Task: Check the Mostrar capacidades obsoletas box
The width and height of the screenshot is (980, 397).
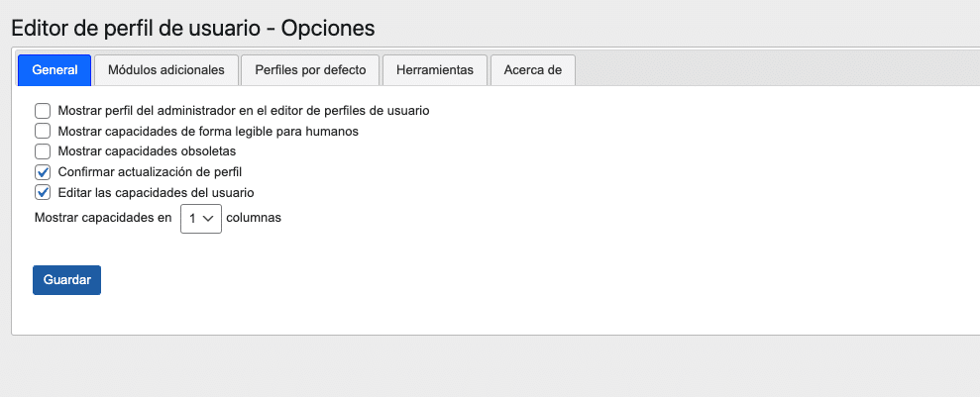Action: [43, 151]
